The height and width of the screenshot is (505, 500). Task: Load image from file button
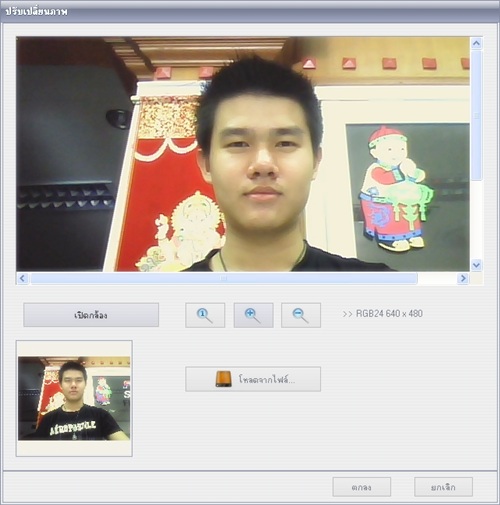coord(253,379)
